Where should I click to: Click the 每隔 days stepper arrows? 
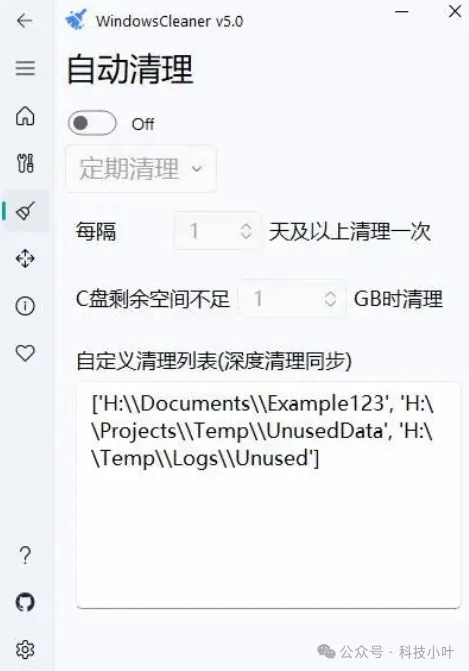[246, 231]
